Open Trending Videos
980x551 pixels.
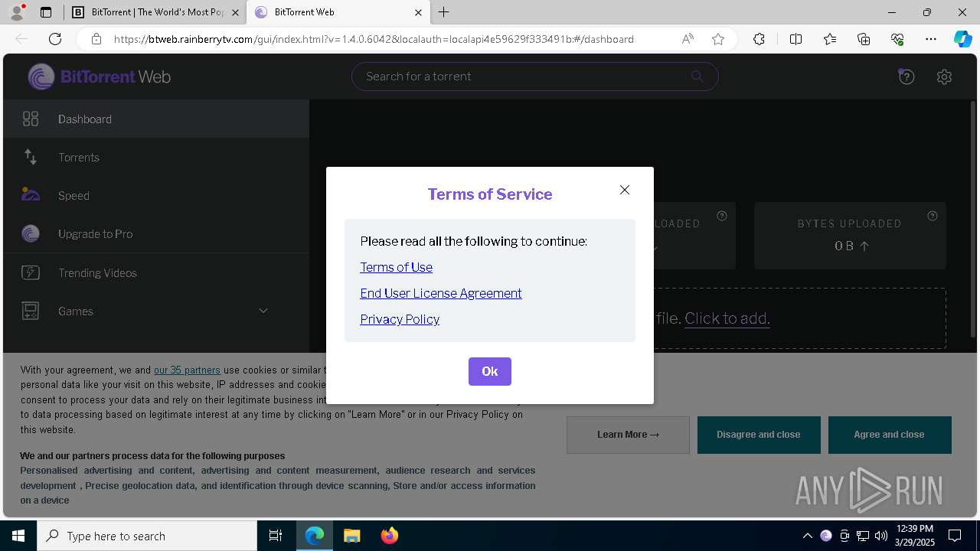(156, 272)
